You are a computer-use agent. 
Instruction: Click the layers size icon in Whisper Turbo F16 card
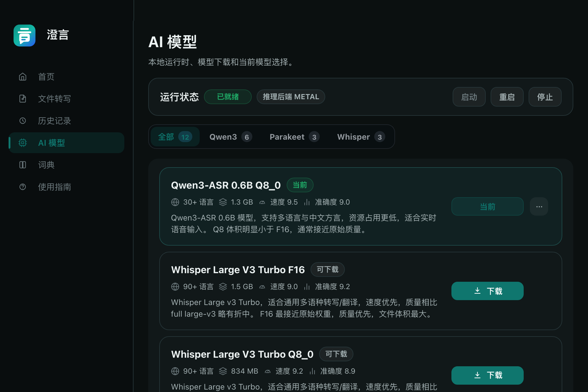pos(223,287)
